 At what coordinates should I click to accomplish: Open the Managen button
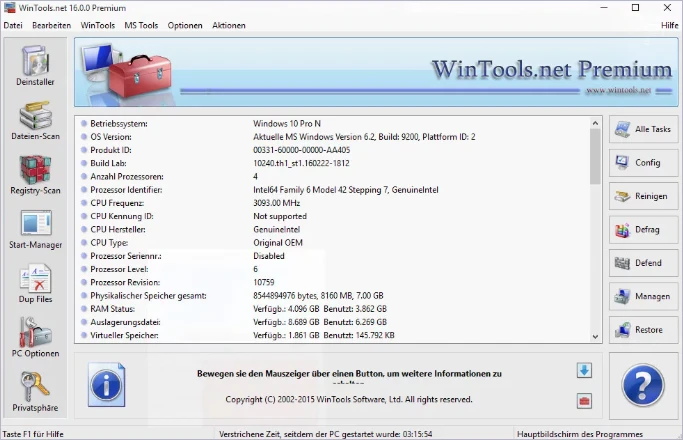click(x=643, y=296)
